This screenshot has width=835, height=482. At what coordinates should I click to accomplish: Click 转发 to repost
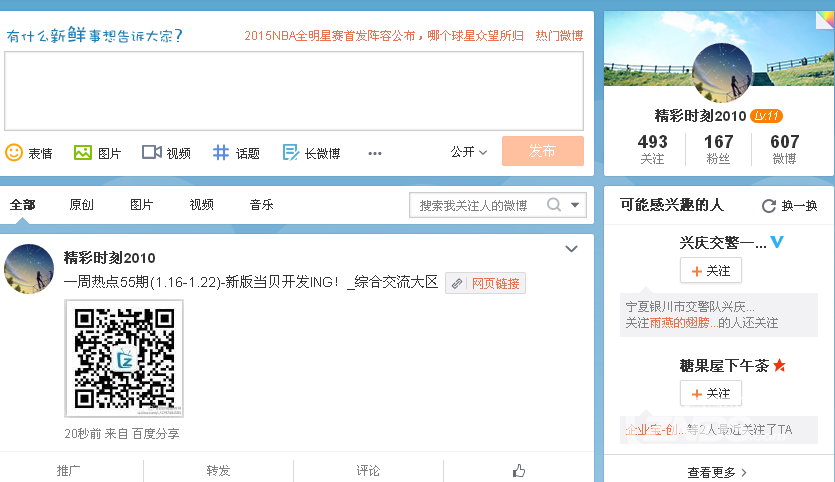218,470
